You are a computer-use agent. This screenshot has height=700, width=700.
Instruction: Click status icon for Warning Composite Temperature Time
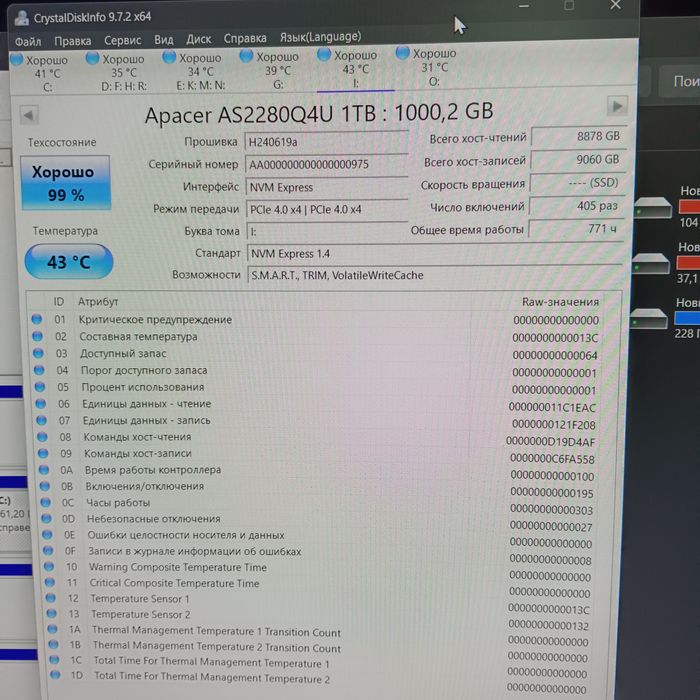[49, 567]
